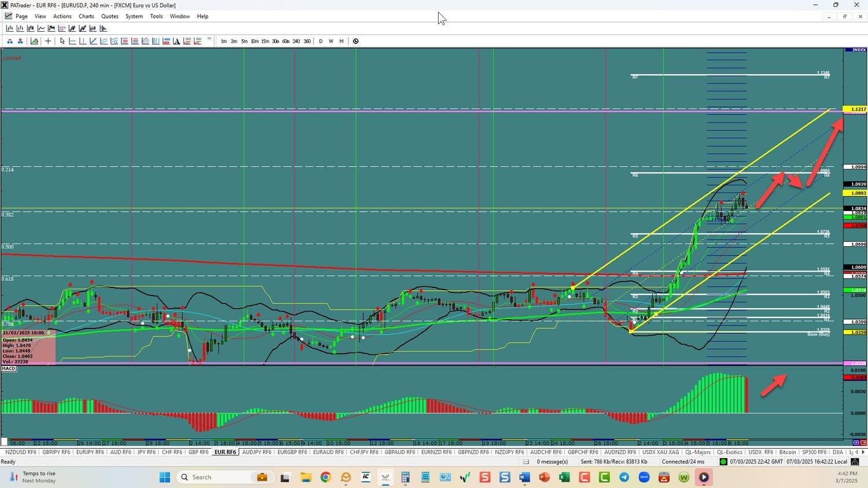868x488 pixels.
Task: Choose the diagonal trend line drawing tool
Action: 93,41
